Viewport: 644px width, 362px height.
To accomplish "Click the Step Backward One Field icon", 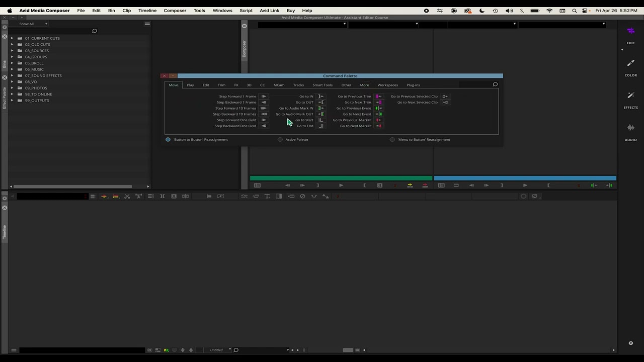I will click(263, 126).
